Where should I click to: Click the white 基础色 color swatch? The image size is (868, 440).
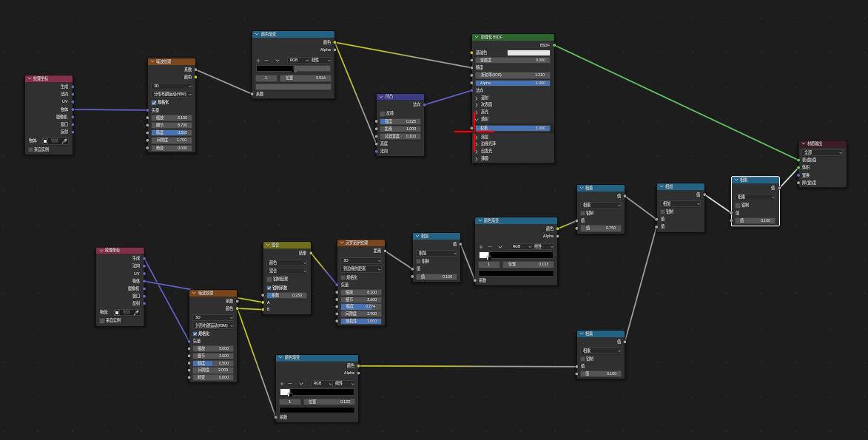click(x=528, y=53)
